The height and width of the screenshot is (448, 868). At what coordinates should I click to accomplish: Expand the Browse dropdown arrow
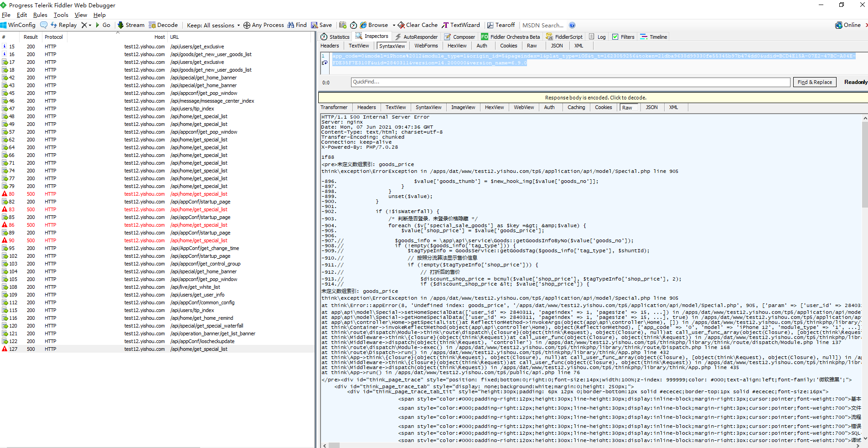393,25
